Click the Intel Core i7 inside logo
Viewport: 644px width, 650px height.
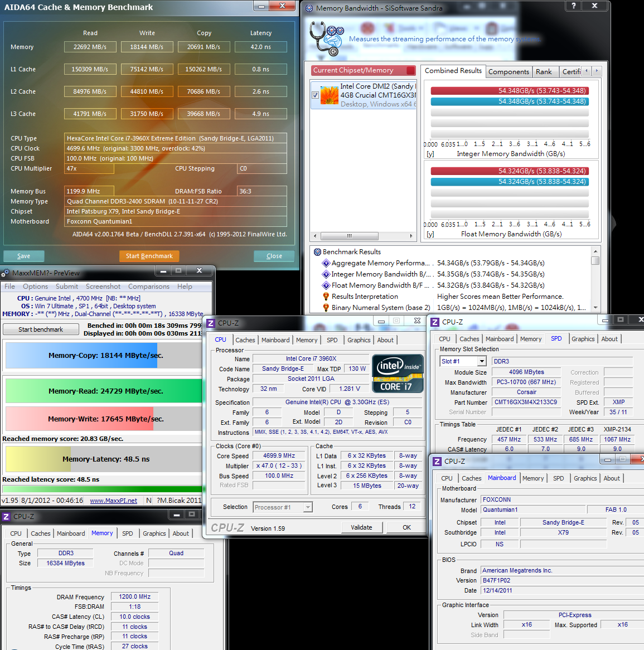[x=398, y=373]
